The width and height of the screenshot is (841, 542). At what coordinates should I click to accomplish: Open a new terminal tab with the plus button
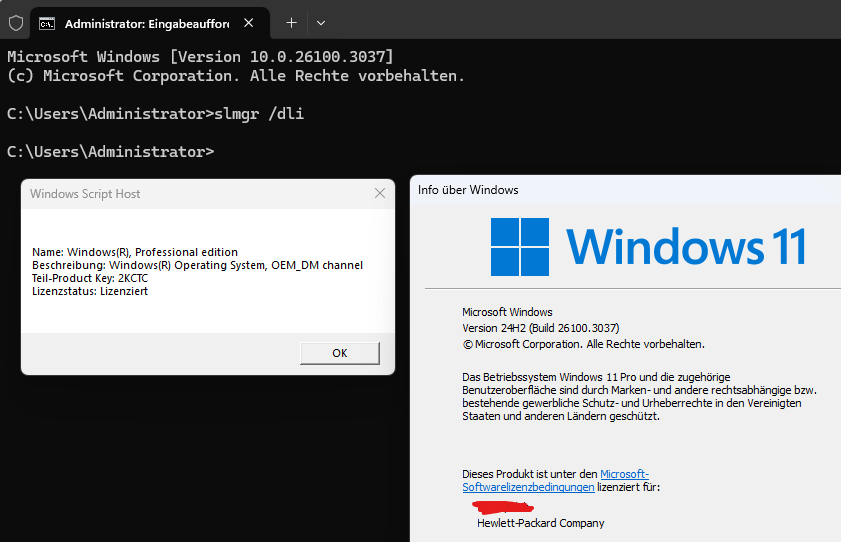291,23
